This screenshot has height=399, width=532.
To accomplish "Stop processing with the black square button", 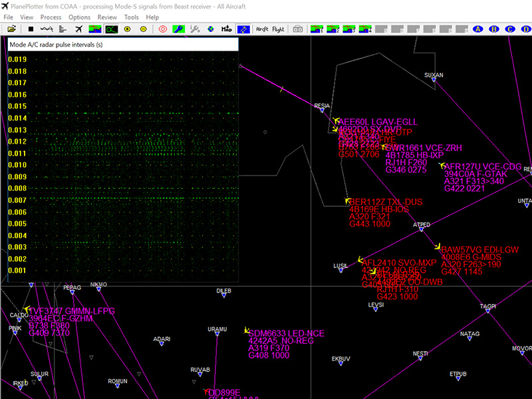I will click(31, 29).
